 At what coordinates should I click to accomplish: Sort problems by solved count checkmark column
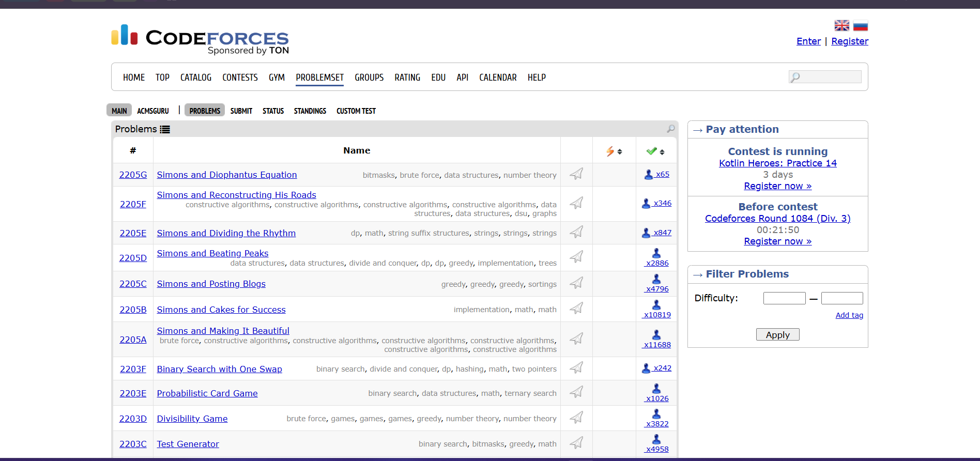[x=655, y=151]
